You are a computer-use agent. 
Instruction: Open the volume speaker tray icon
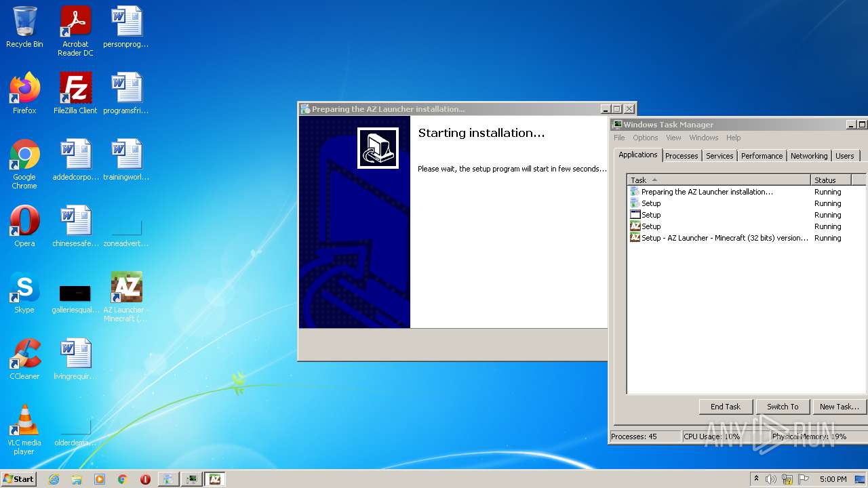tap(771, 479)
